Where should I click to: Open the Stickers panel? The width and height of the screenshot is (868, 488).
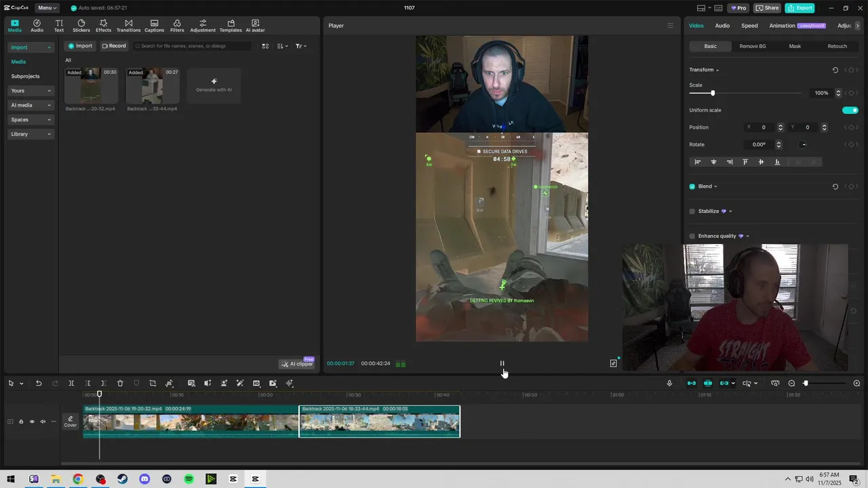(81, 26)
